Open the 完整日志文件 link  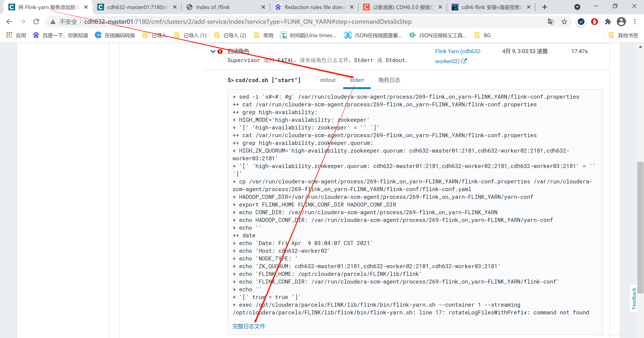[249, 326]
